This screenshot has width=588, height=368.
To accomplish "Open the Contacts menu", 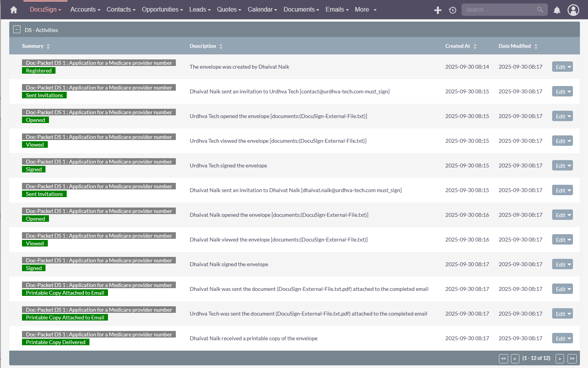I will (121, 9).
